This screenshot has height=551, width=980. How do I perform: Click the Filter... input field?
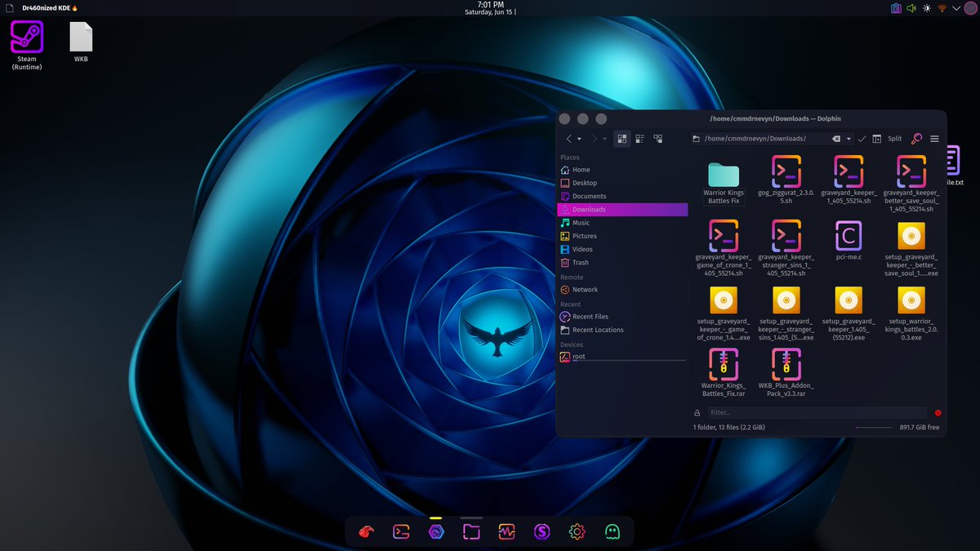click(x=817, y=413)
